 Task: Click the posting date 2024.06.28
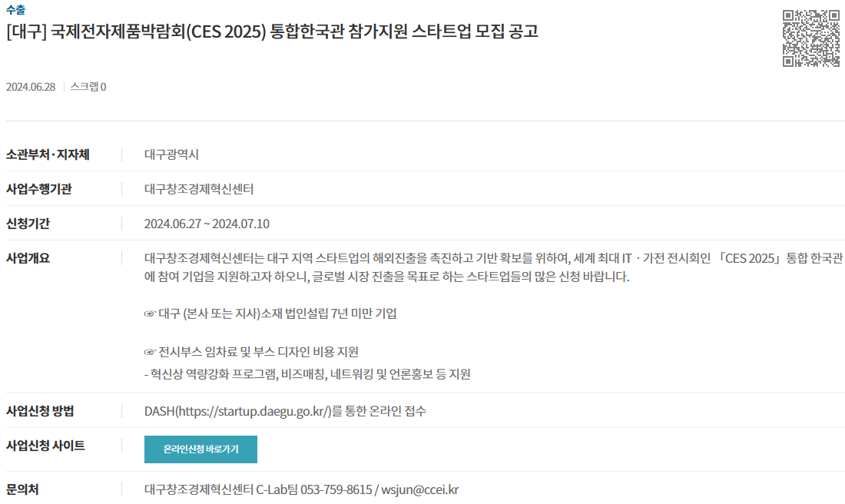(x=31, y=87)
